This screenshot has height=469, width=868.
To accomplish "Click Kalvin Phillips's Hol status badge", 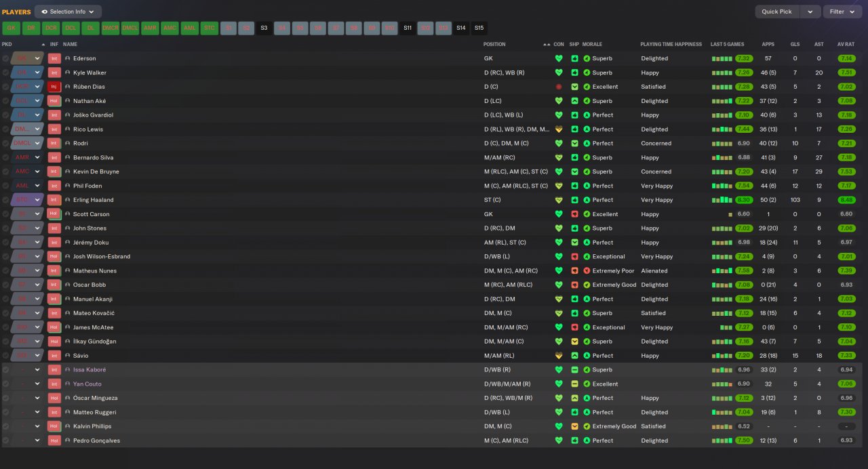I will point(54,426).
